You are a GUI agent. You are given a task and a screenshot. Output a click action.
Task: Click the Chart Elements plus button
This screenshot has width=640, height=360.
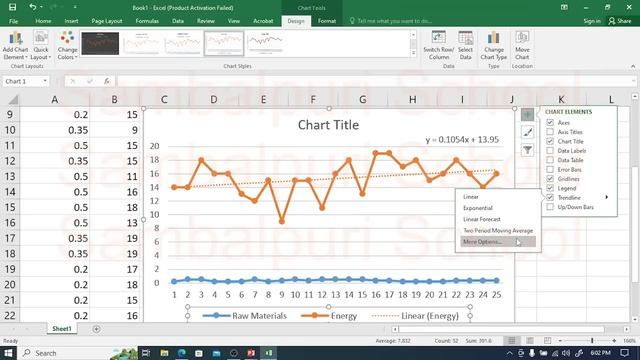pyautogui.click(x=527, y=115)
